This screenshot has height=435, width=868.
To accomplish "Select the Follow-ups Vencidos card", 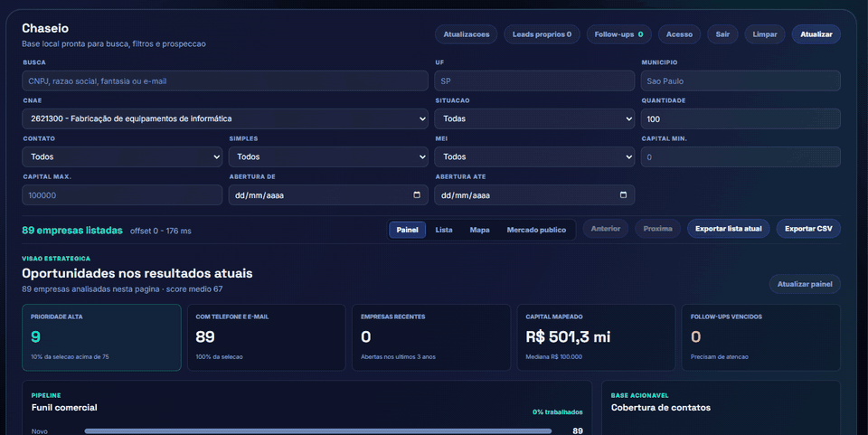I will [761, 337].
